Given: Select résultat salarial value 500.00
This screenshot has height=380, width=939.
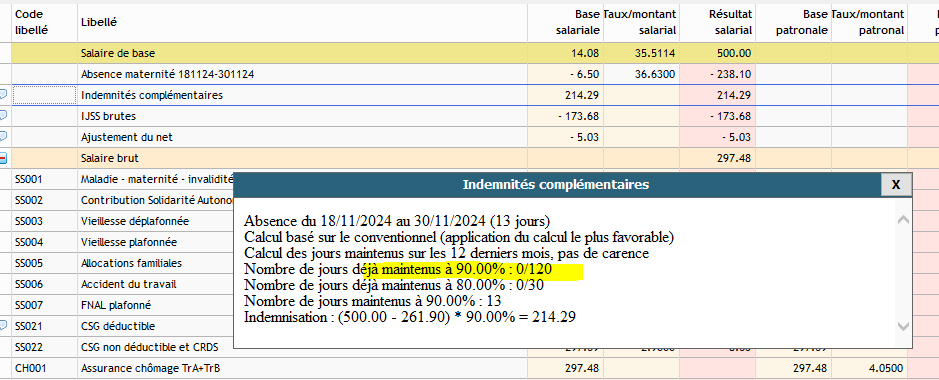Looking at the screenshot, I should click(x=734, y=53).
